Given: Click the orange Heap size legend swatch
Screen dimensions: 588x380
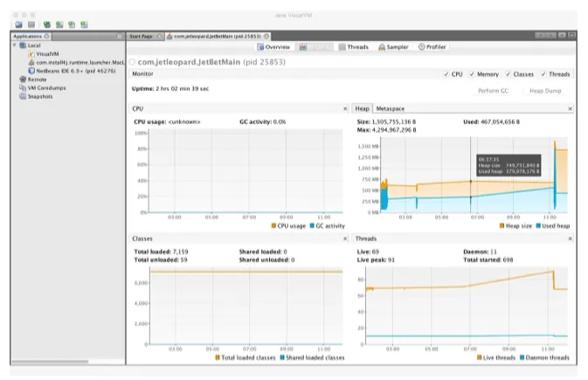Looking at the screenshot, I should 502,226.
